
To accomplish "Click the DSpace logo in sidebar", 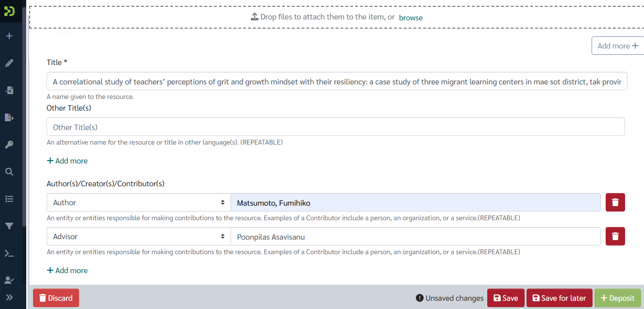I will (9, 11).
